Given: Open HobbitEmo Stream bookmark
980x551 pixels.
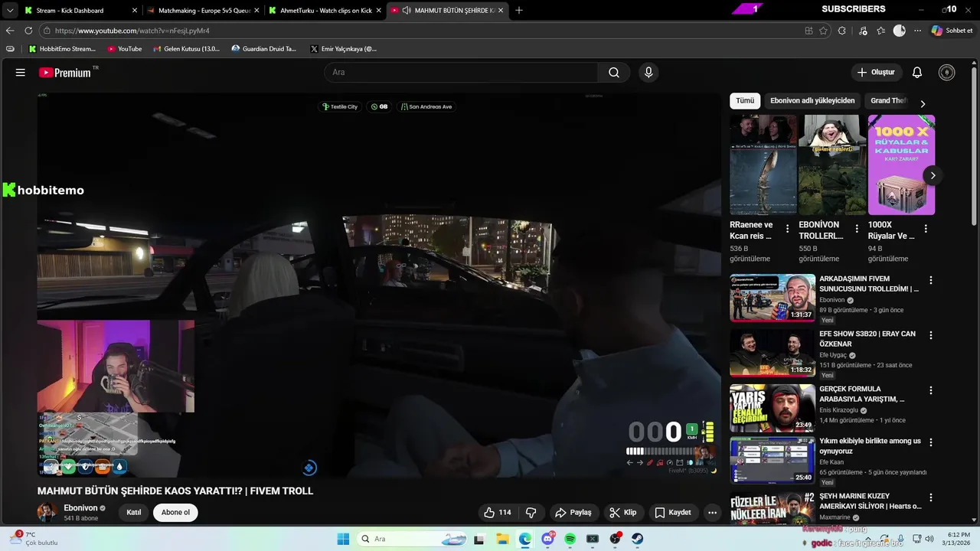Looking at the screenshot, I should (62, 49).
